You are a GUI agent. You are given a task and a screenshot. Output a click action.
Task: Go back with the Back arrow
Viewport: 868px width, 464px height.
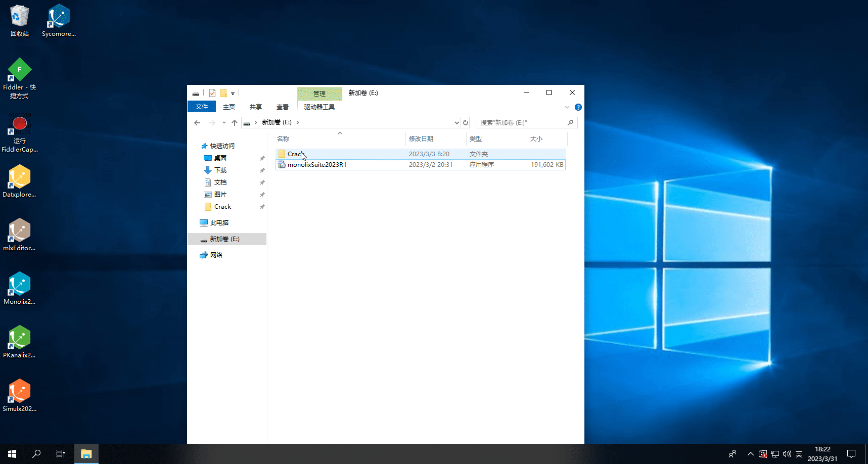pyautogui.click(x=197, y=123)
